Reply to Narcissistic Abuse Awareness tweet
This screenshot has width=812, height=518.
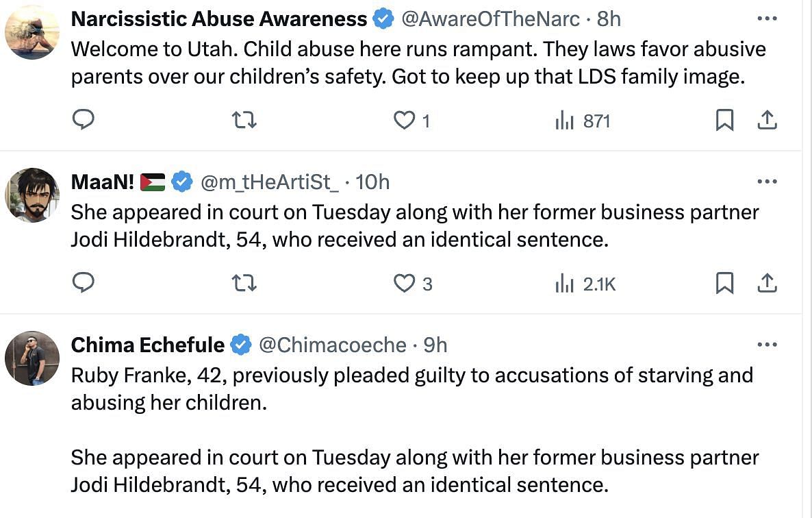[83, 120]
